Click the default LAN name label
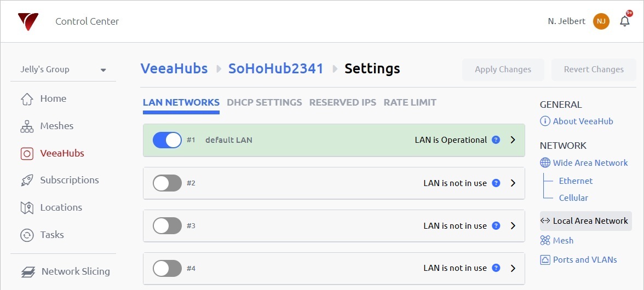The width and height of the screenshot is (644, 290). click(229, 140)
